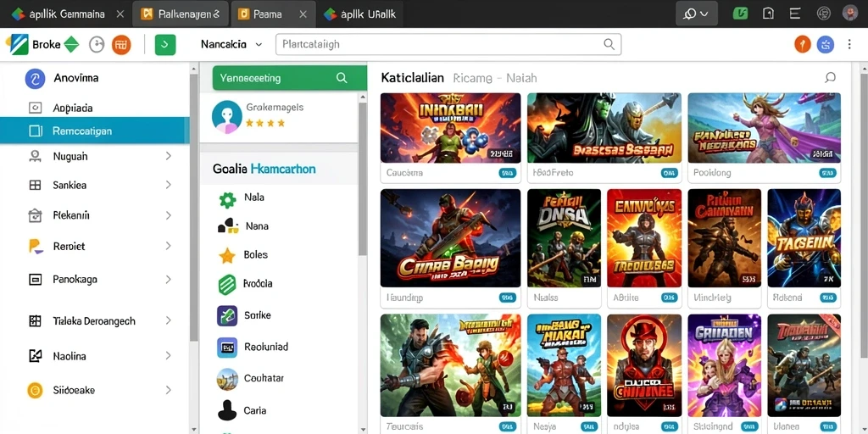Click the middle panel vertical scrollbar
Image resolution: width=868 pixels, height=434 pixels.
pyautogui.click(x=363, y=180)
